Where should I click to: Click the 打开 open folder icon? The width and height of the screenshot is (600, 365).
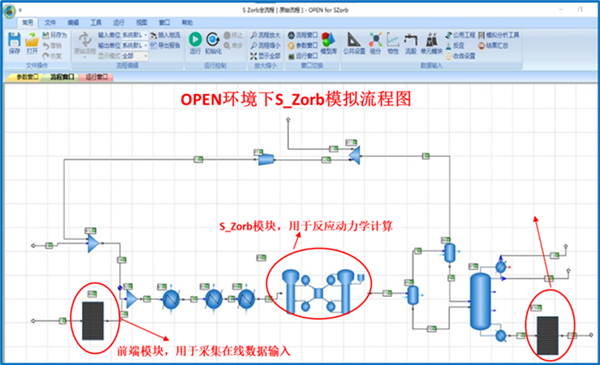(x=32, y=43)
